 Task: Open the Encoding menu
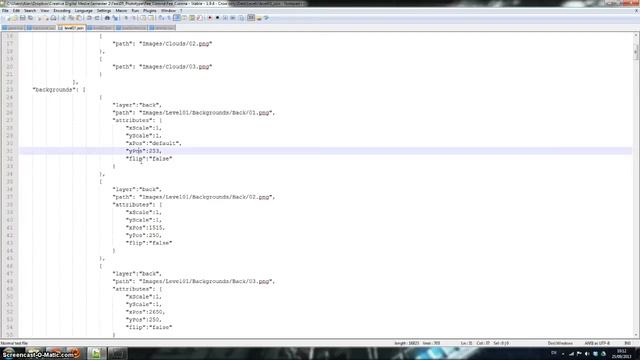(62, 11)
